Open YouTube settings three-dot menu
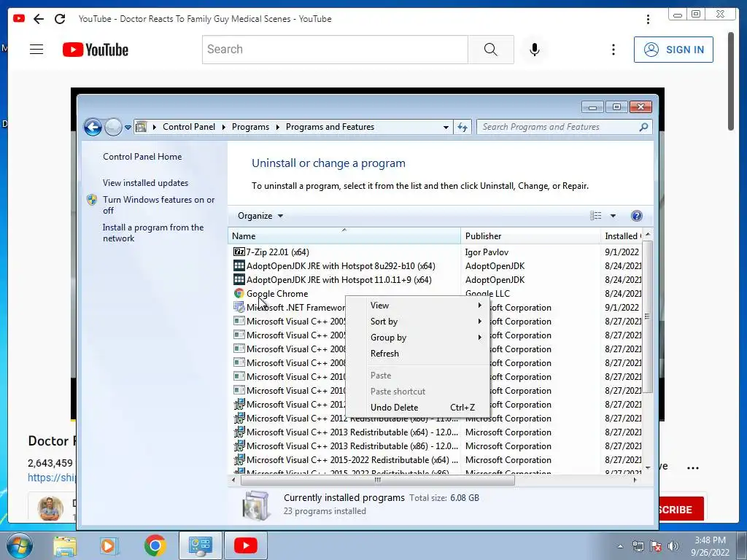The height and width of the screenshot is (560, 747). tap(613, 50)
